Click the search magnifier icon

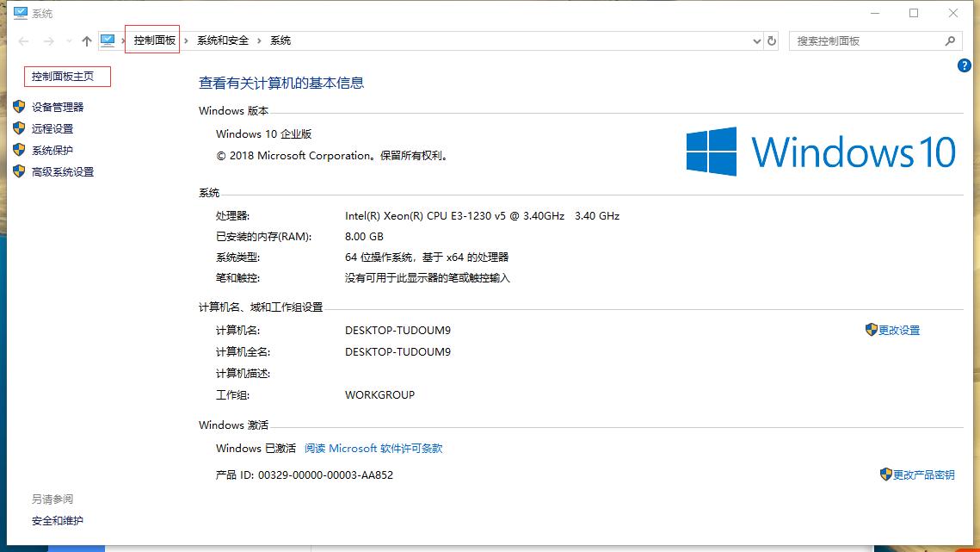point(949,40)
